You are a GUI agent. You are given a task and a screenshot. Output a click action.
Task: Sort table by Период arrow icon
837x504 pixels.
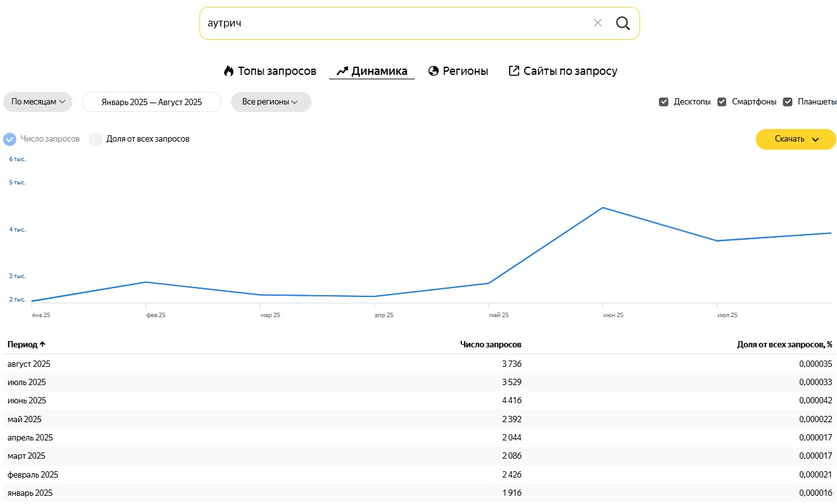point(43,345)
